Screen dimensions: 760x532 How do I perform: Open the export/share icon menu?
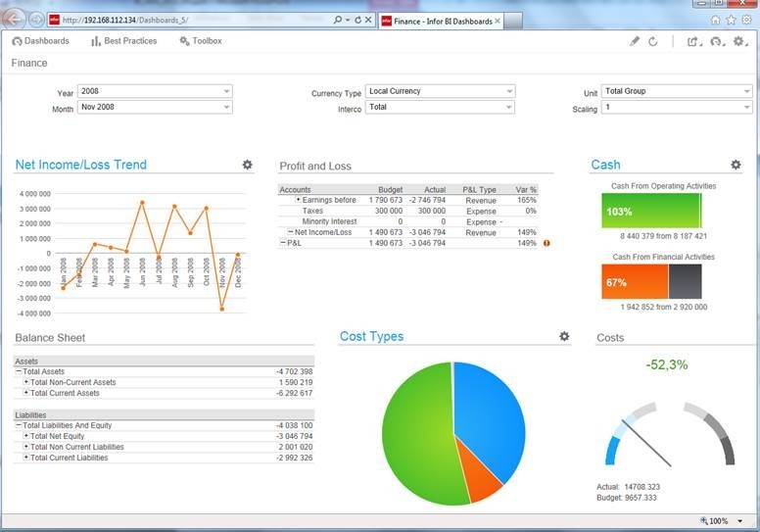pos(693,41)
